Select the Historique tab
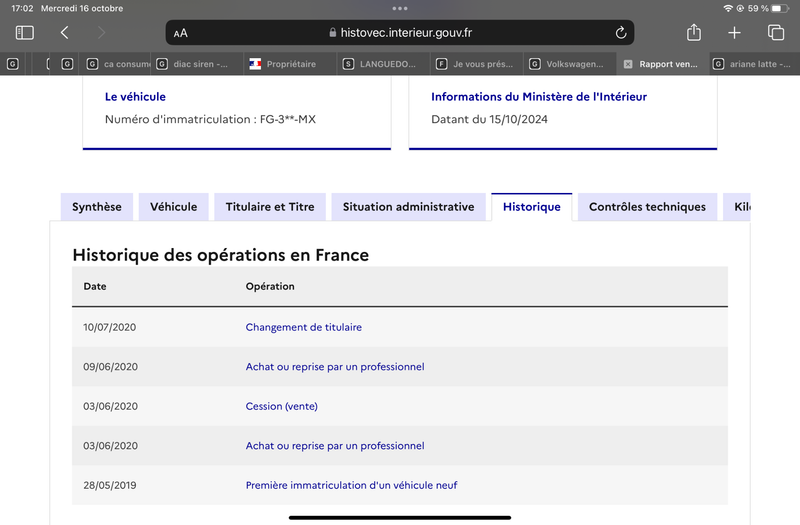The height and width of the screenshot is (525, 800). (x=532, y=207)
